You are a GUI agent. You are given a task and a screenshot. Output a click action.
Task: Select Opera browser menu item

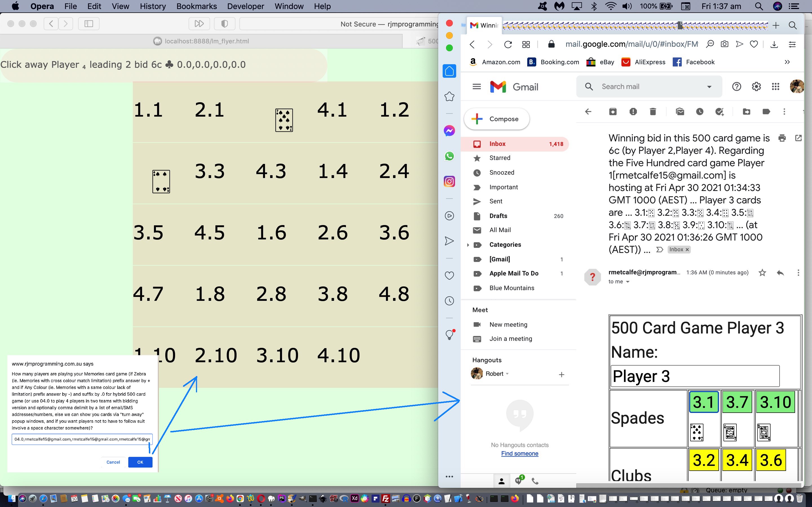[41, 6]
